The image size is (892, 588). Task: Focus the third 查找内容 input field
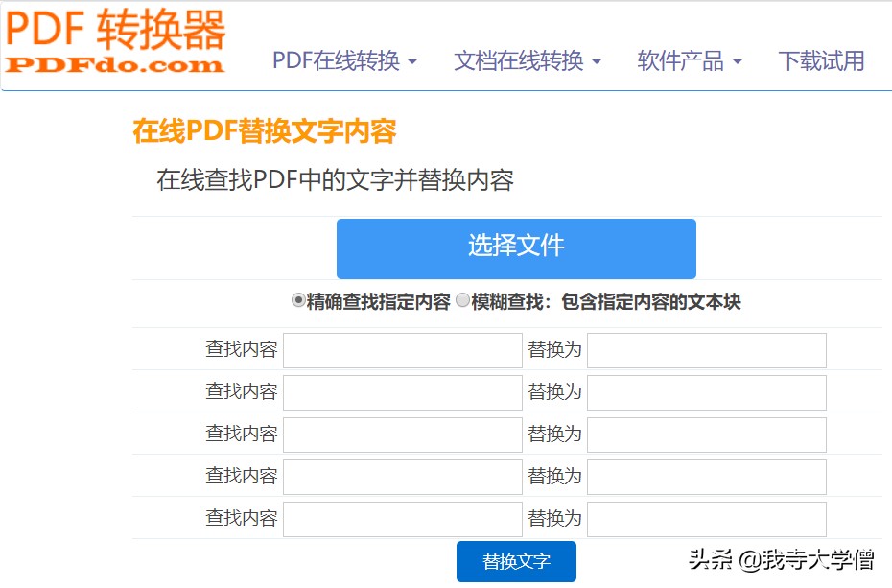click(x=403, y=435)
